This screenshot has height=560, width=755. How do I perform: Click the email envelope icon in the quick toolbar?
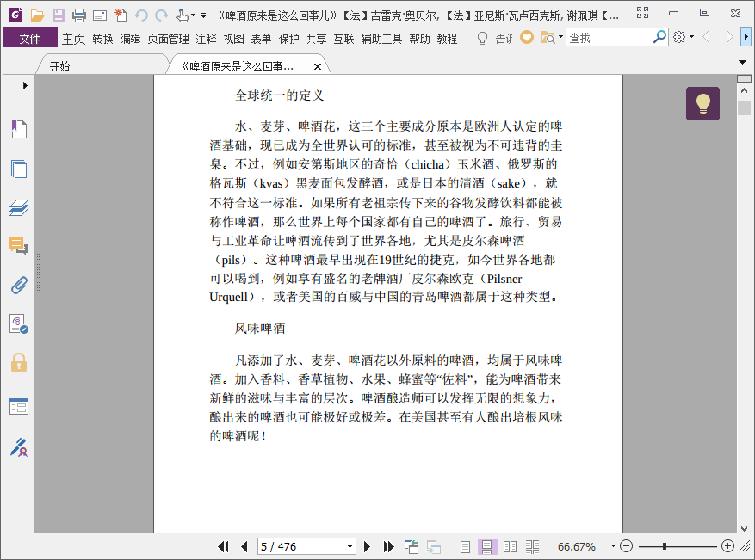coord(100,15)
